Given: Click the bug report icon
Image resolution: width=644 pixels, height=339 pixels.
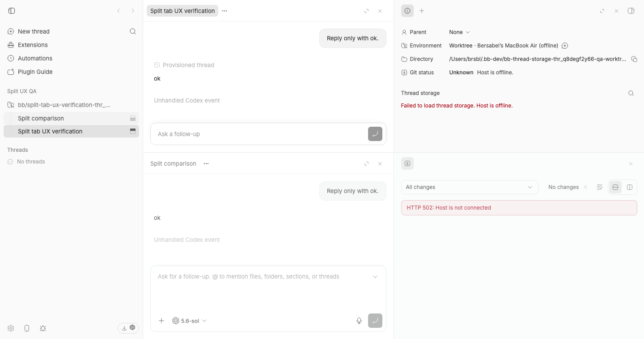Looking at the screenshot, I should [43, 328].
